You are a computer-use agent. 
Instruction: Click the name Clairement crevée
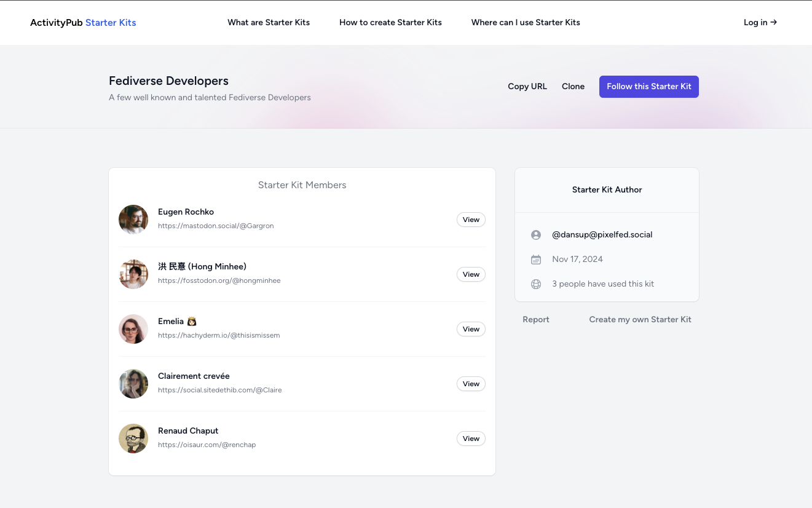[194, 376]
